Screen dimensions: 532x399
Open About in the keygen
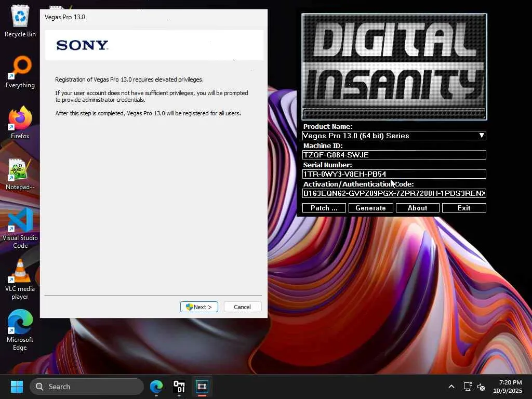[x=418, y=208]
